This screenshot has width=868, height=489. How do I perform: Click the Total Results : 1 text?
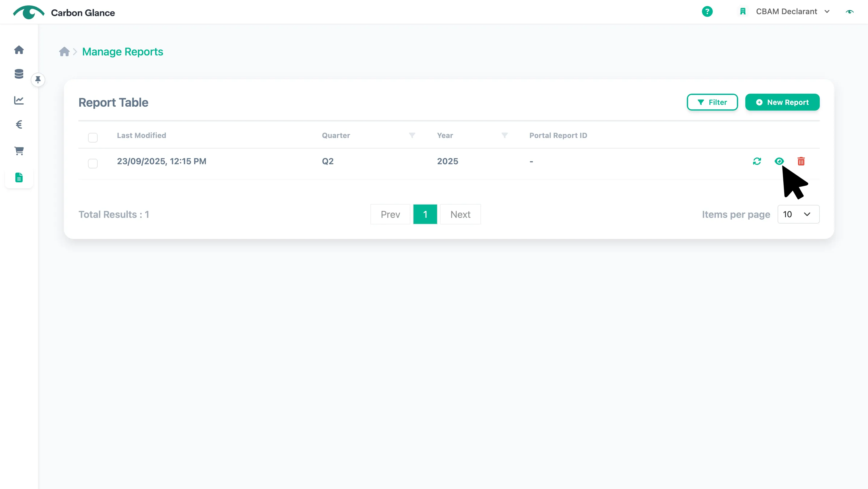coord(114,215)
